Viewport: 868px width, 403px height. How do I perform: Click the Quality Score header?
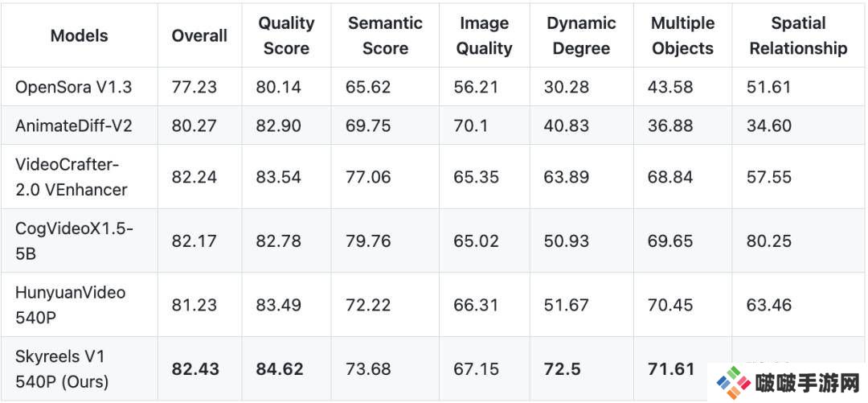coord(286,35)
